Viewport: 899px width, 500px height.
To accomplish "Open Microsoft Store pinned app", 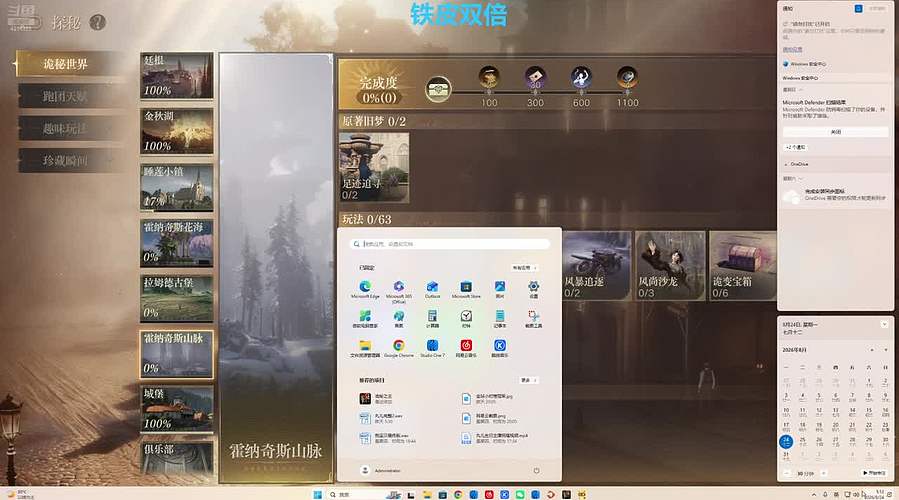I will (466, 289).
